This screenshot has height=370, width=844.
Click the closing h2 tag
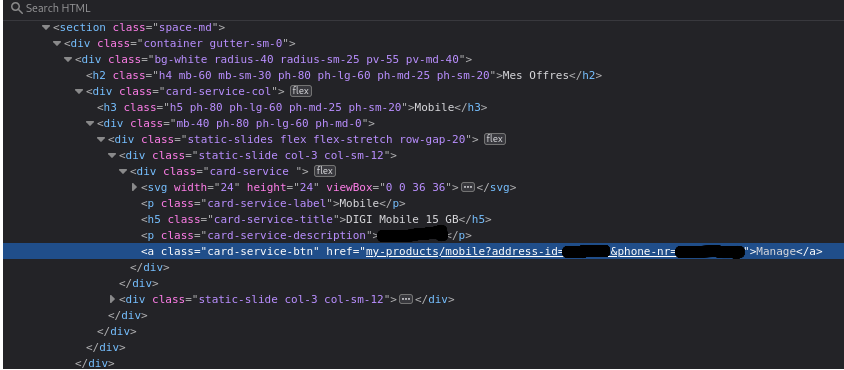tap(586, 75)
